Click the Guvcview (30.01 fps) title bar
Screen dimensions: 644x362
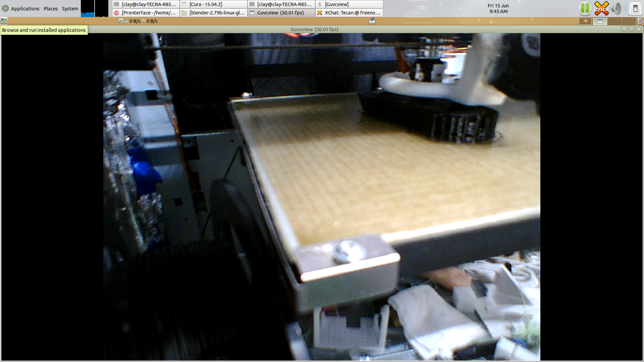tap(314, 29)
